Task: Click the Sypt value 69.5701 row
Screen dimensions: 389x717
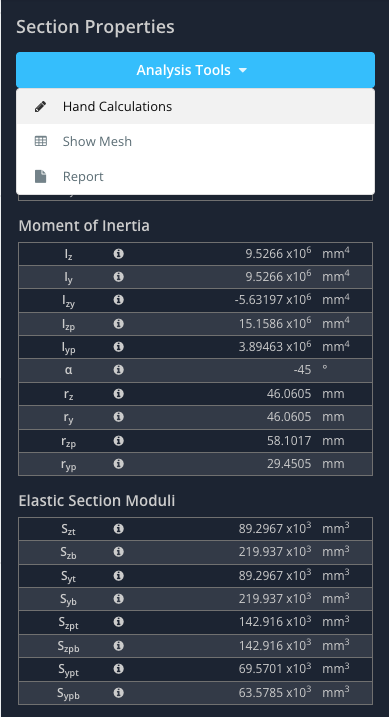Action: click(195, 669)
